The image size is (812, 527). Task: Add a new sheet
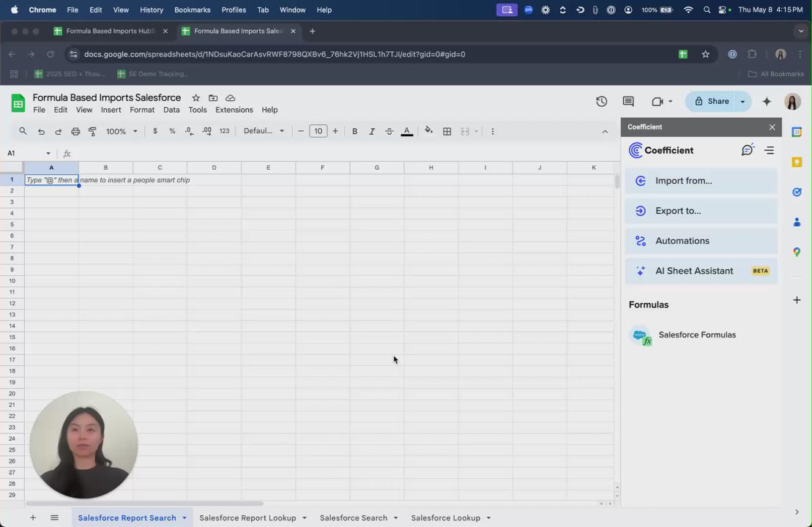pos(33,517)
